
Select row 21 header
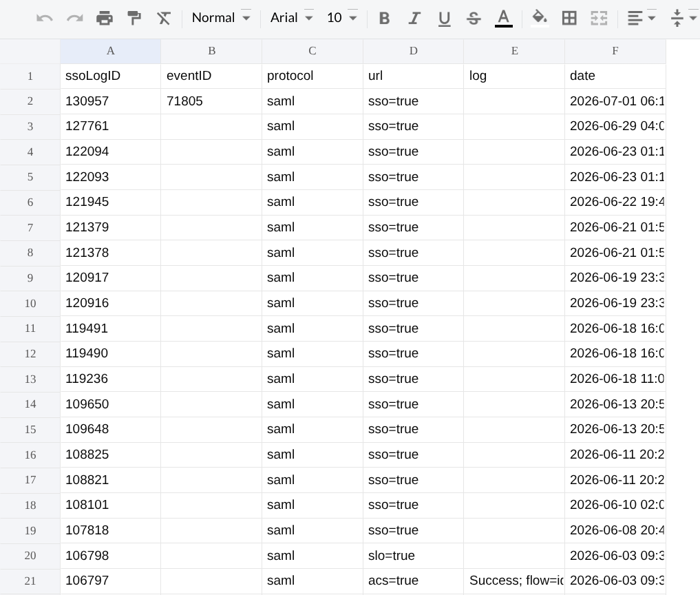pyautogui.click(x=30, y=581)
